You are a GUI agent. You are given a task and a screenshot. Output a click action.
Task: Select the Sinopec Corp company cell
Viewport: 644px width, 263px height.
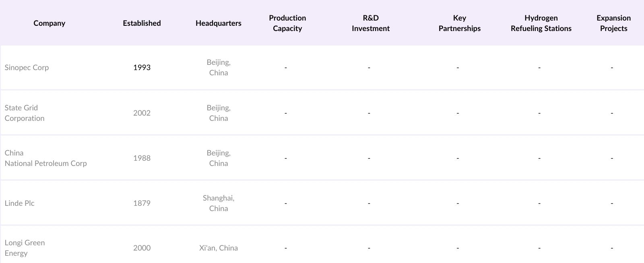pyautogui.click(x=27, y=68)
